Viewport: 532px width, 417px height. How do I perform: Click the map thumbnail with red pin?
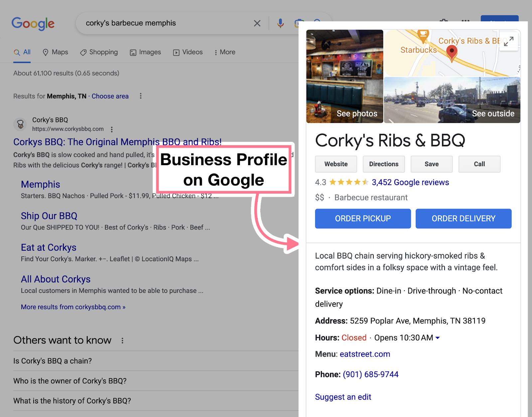tap(452, 53)
